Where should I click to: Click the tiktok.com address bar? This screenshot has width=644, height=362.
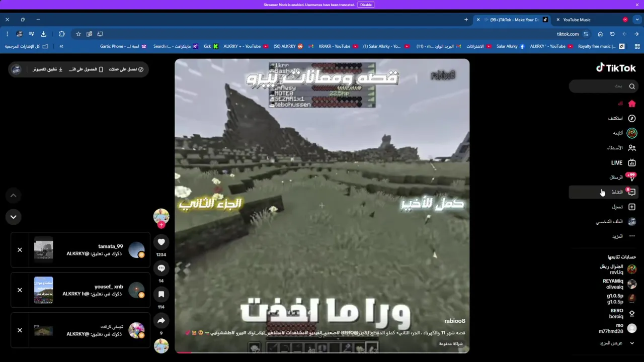pyautogui.click(x=332, y=34)
